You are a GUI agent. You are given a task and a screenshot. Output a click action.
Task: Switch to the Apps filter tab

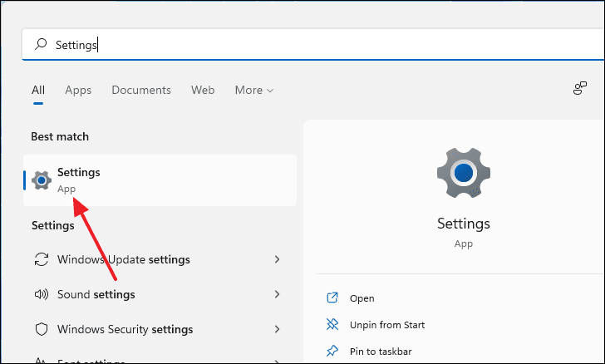(x=78, y=90)
